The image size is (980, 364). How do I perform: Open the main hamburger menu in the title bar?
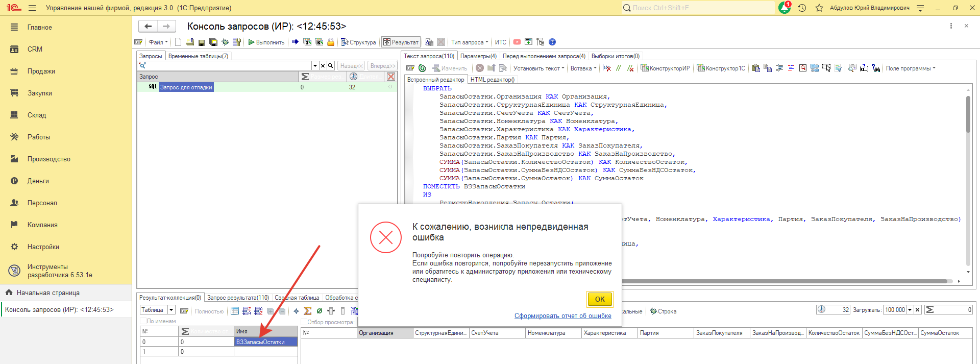click(x=32, y=8)
